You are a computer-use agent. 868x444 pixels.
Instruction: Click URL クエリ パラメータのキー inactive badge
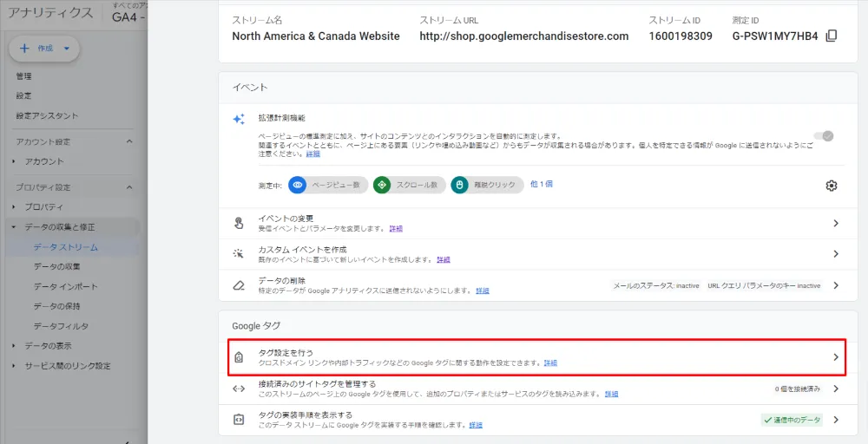tap(764, 286)
